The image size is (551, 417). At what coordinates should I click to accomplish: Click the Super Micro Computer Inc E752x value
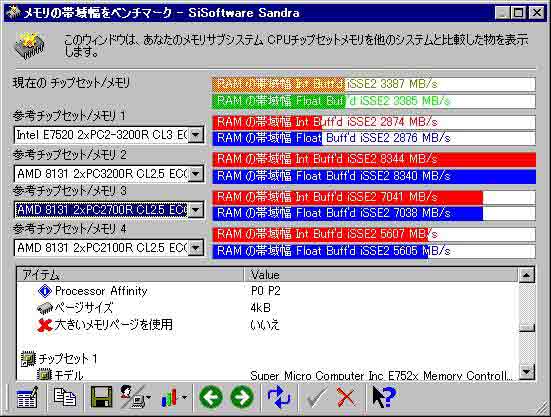pyautogui.click(x=381, y=376)
